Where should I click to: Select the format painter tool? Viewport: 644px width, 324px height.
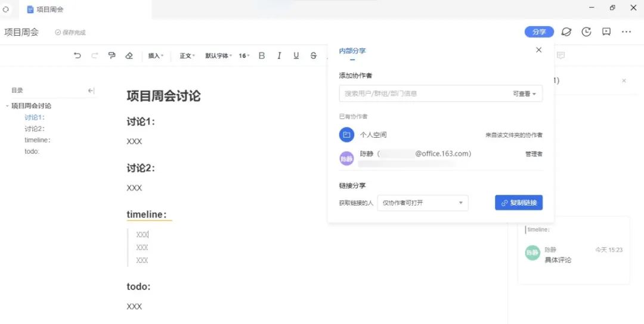[x=112, y=55]
